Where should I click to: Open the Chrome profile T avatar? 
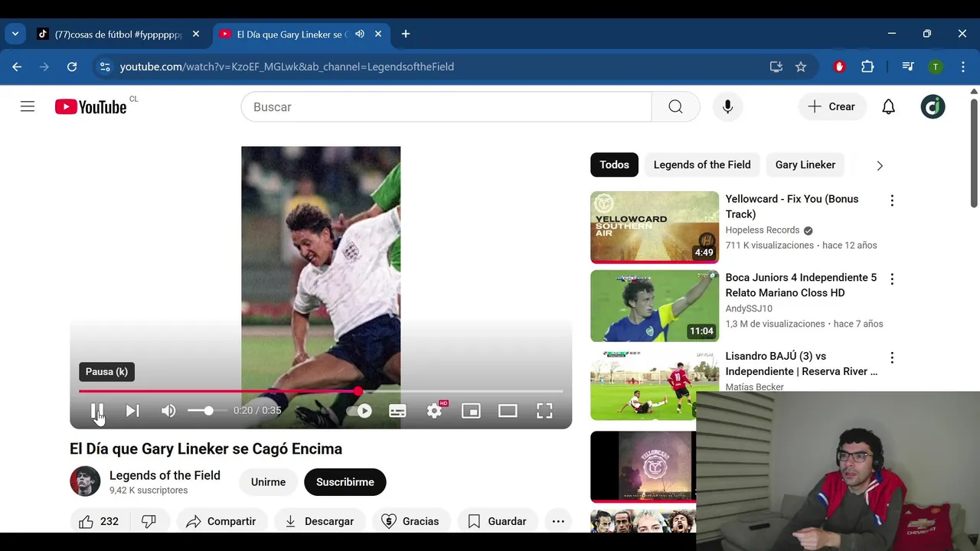(x=936, y=67)
